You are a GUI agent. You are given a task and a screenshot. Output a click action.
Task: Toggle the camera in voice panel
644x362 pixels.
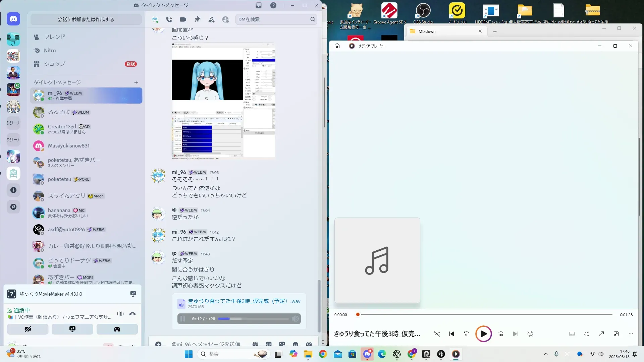tap(28, 329)
